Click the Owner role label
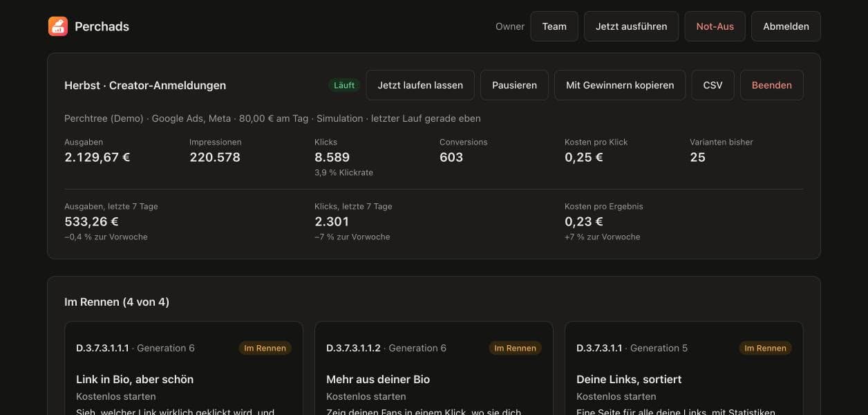 pyautogui.click(x=510, y=26)
